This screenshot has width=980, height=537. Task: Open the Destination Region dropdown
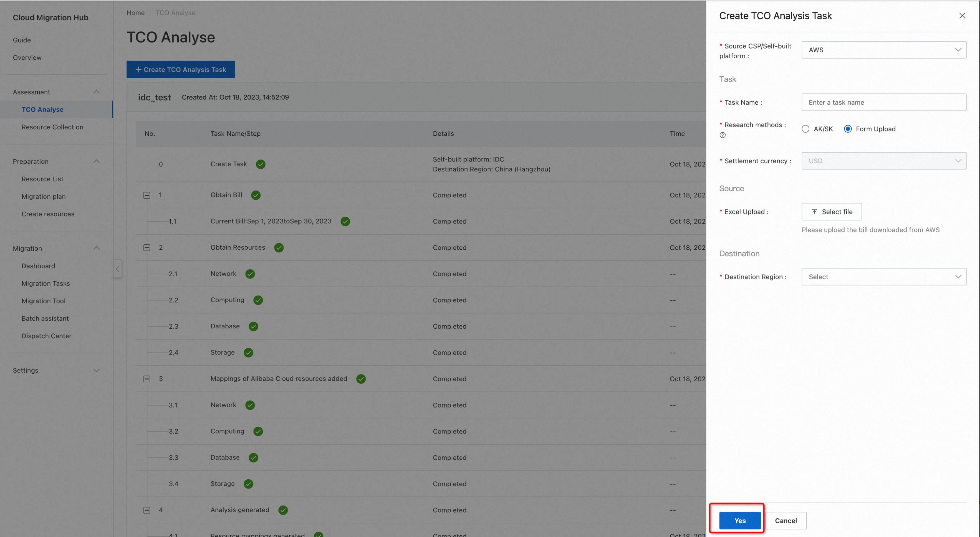coord(883,277)
